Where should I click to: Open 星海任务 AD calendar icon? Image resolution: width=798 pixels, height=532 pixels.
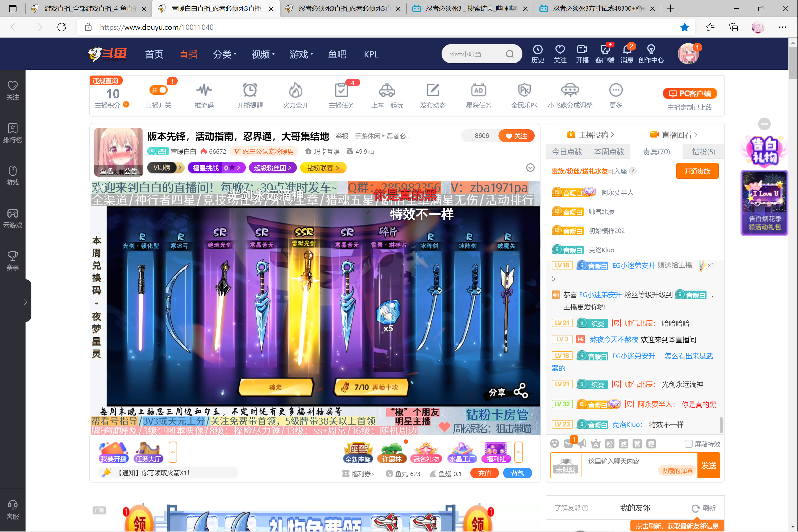tap(478, 90)
